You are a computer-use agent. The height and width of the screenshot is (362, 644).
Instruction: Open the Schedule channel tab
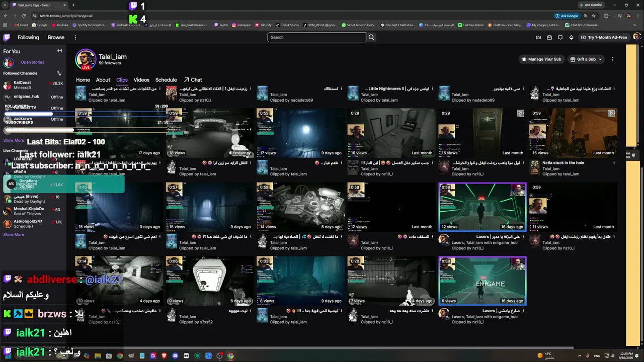pos(166,80)
